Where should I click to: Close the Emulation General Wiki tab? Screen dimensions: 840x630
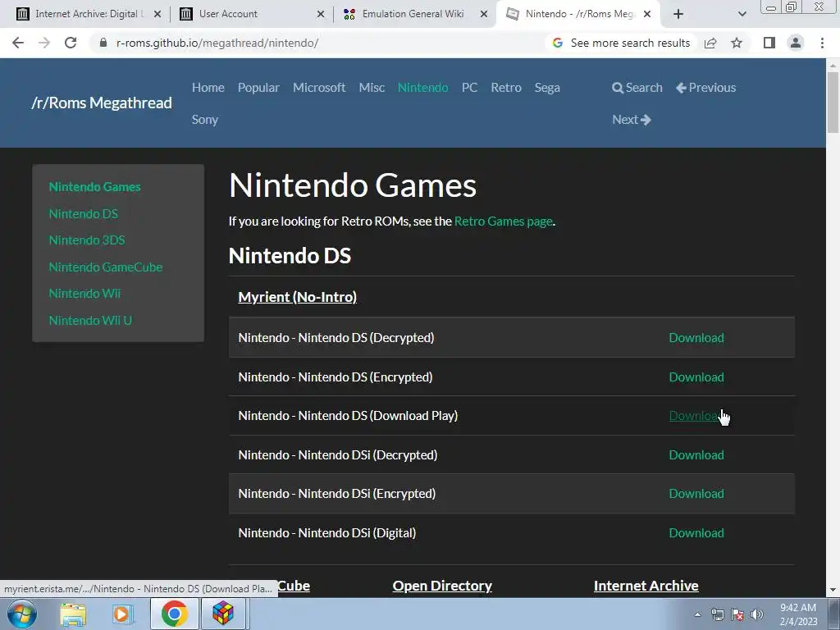(484, 14)
